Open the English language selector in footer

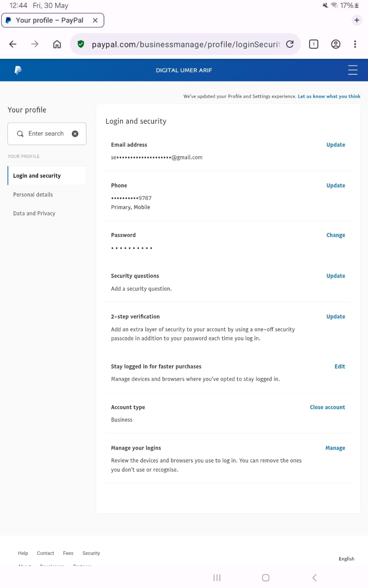click(x=346, y=559)
